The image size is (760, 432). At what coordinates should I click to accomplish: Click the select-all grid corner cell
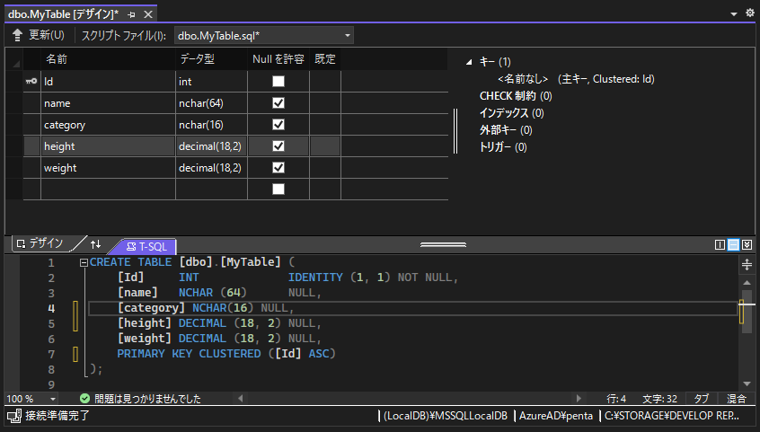15,60
